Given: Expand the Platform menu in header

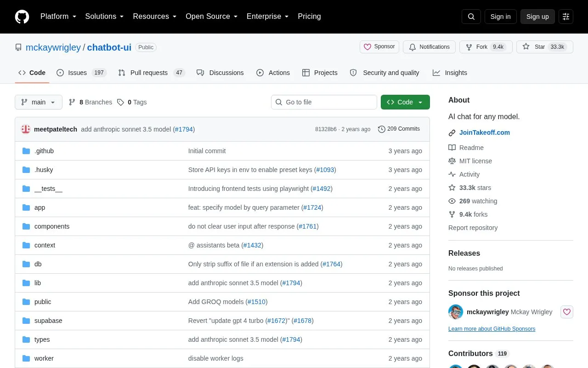Looking at the screenshot, I should tap(58, 17).
